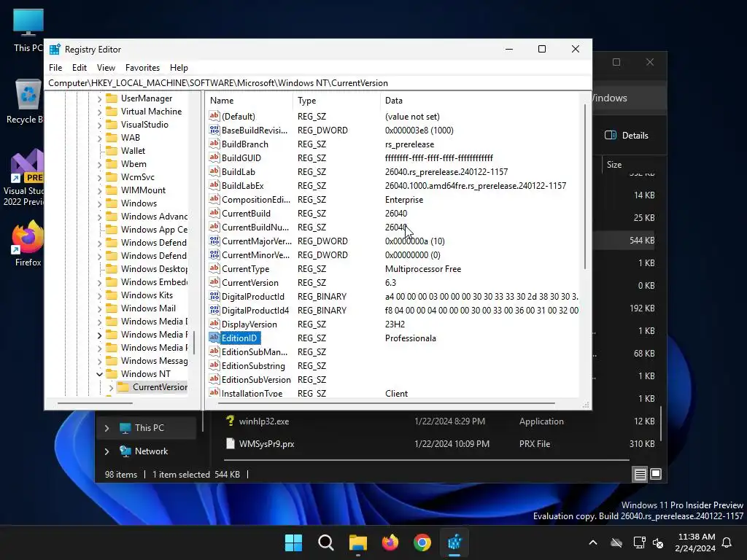Expand the WIMMount registry key
The width and height of the screenshot is (747, 560).
(x=99, y=190)
